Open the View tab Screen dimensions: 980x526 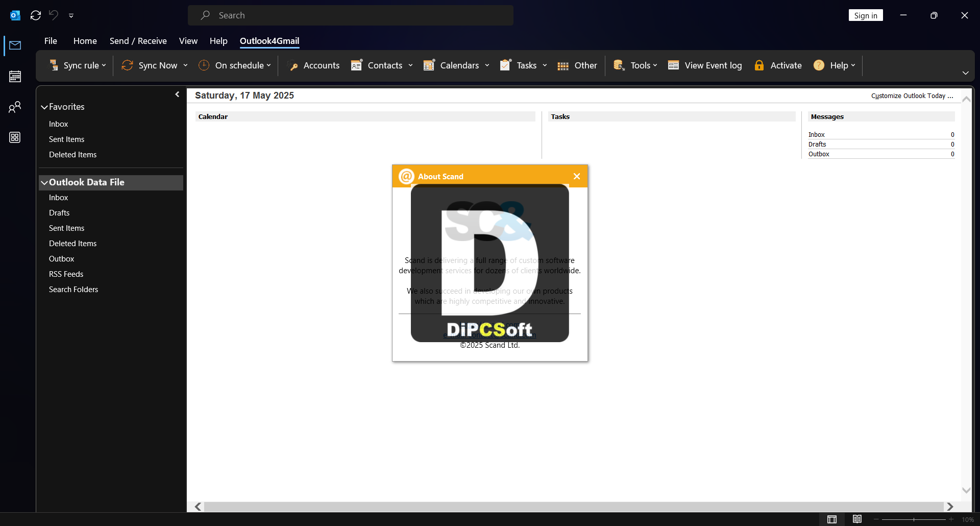pos(188,41)
